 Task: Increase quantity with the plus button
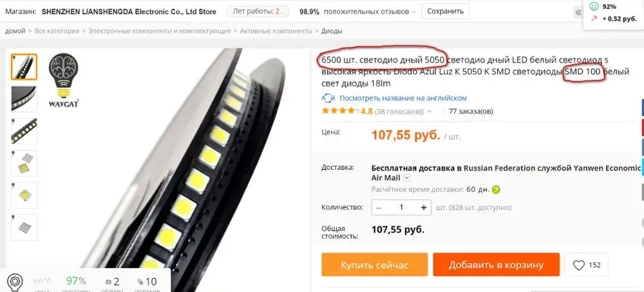pos(424,208)
